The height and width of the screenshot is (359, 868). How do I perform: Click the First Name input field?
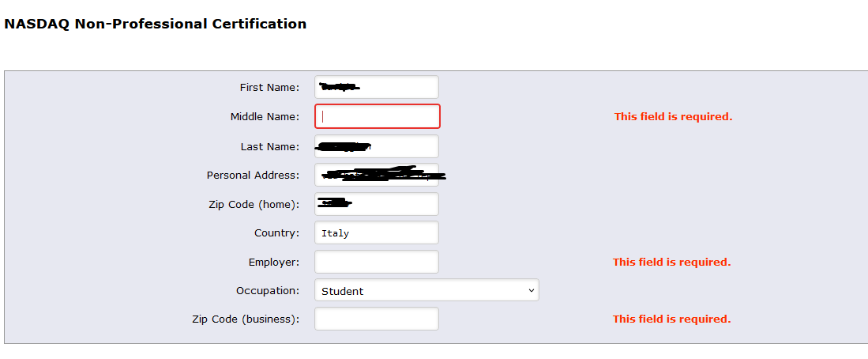point(376,87)
